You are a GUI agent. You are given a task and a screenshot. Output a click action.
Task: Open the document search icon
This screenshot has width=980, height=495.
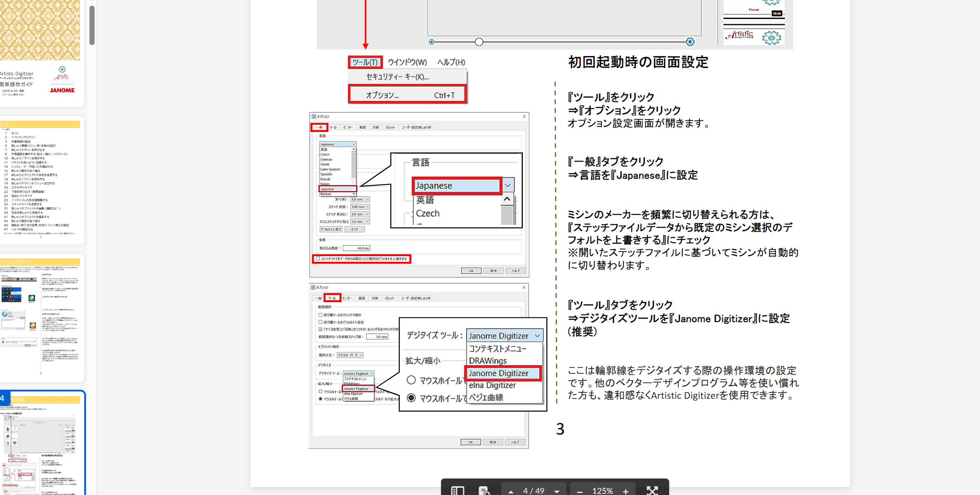(484, 490)
